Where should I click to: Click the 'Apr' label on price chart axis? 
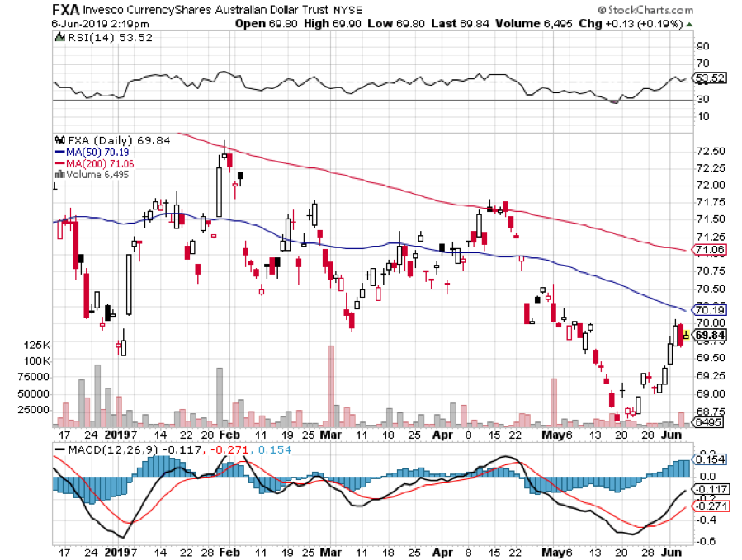click(x=442, y=435)
